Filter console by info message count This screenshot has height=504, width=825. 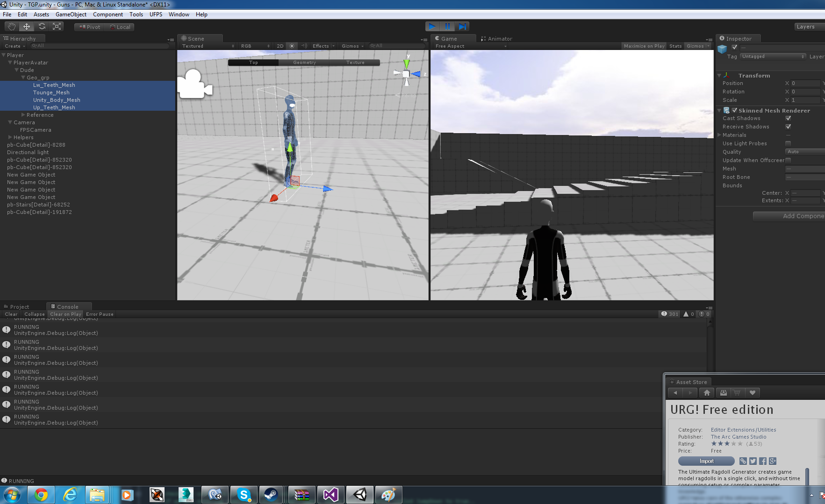click(x=669, y=314)
